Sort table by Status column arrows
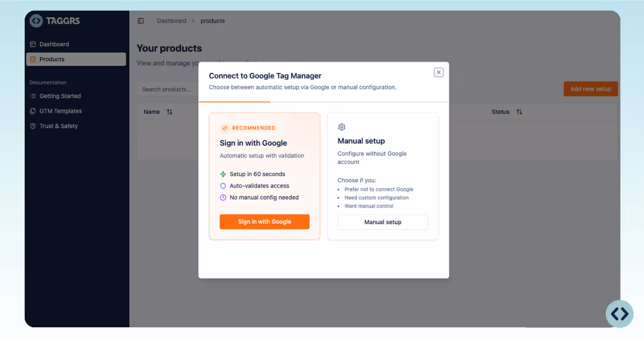Viewport: 644px width, 338px height. [519, 112]
